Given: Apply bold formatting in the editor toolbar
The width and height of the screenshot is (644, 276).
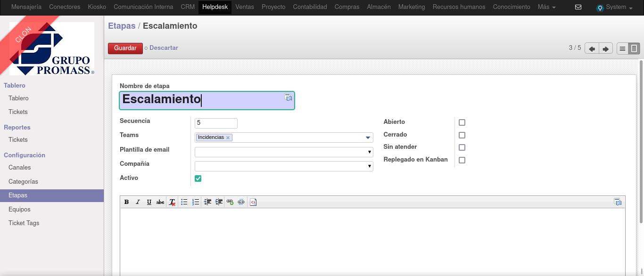Looking at the screenshot, I should click(x=126, y=202).
